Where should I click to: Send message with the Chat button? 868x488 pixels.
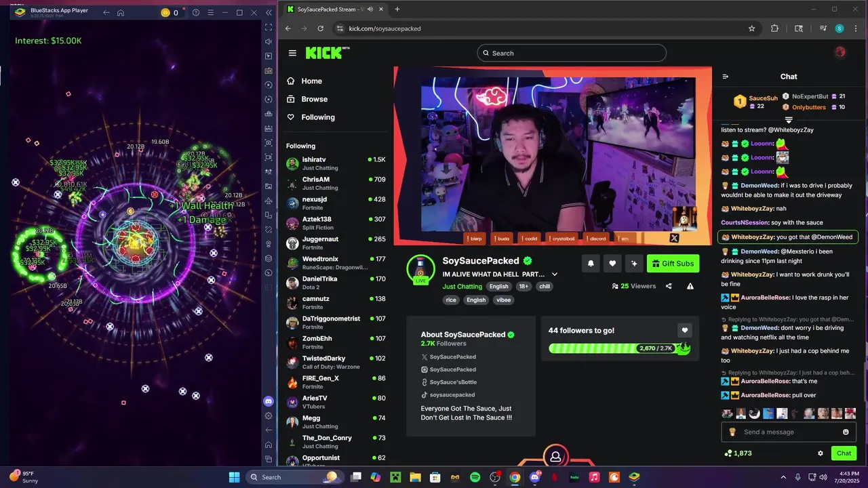(844, 453)
